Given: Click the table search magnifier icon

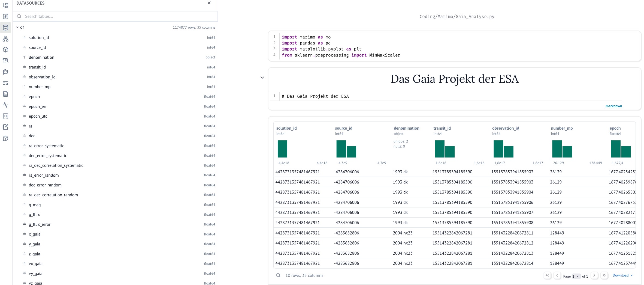Looking at the screenshot, I should 278,275.
